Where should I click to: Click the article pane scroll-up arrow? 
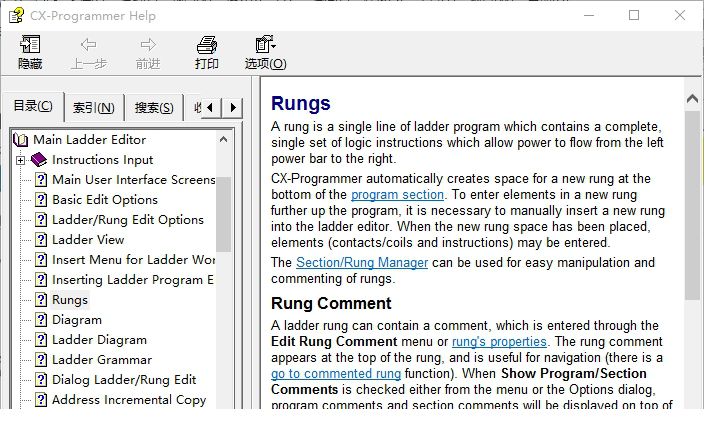click(692, 98)
